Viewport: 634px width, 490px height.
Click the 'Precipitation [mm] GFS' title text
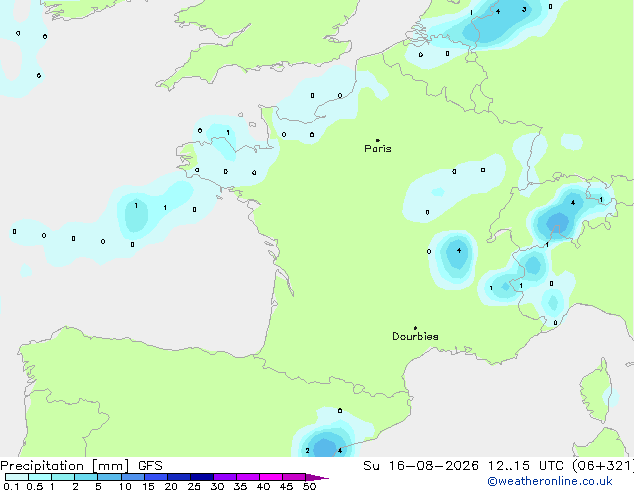pyautogui.click(x=81, y=466)
